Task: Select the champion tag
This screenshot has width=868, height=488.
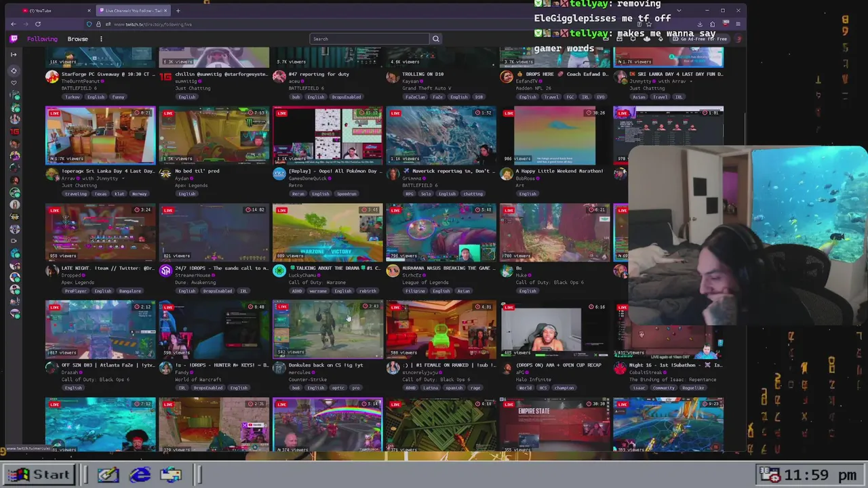Action: 564,388
